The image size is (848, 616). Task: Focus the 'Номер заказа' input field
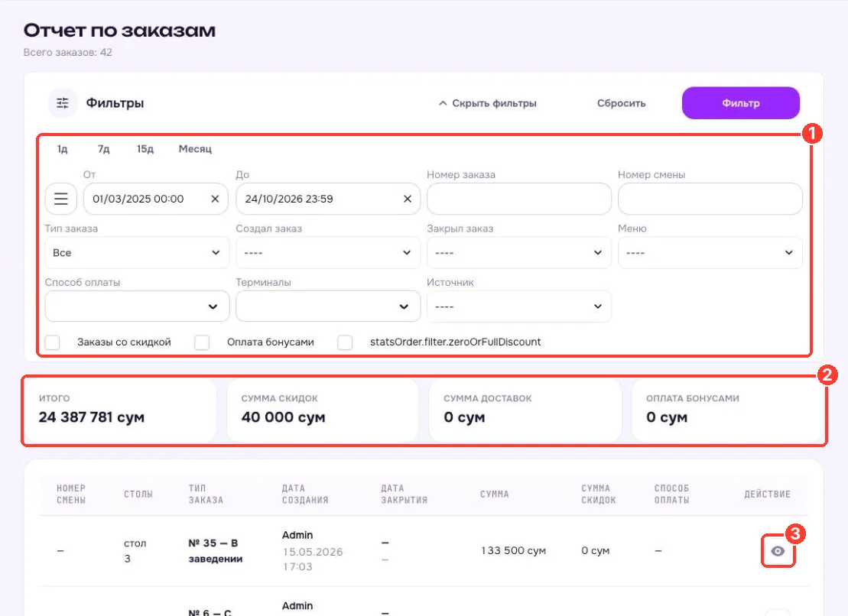pos(519,199)
